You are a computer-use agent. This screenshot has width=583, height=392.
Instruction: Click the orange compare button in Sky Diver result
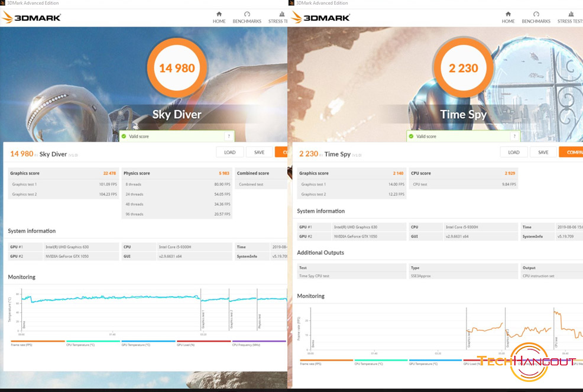coord(281,152)
